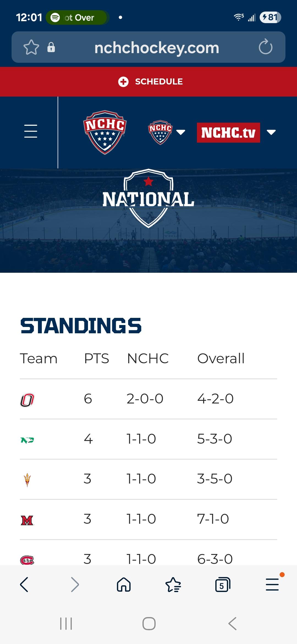Viewport: 297px width, 644px height.
Task: Reload the page using refresh icon
Action: (x=265, y=47)
